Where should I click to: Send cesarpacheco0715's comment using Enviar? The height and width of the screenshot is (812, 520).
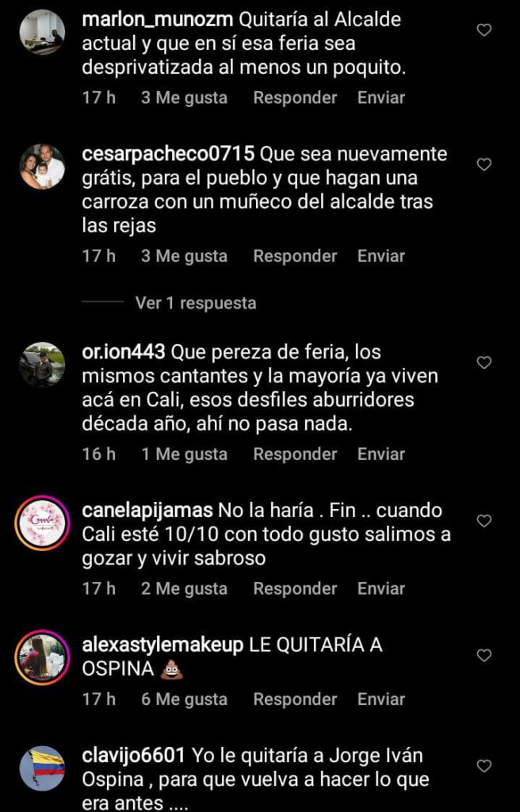tap(381, 256)
